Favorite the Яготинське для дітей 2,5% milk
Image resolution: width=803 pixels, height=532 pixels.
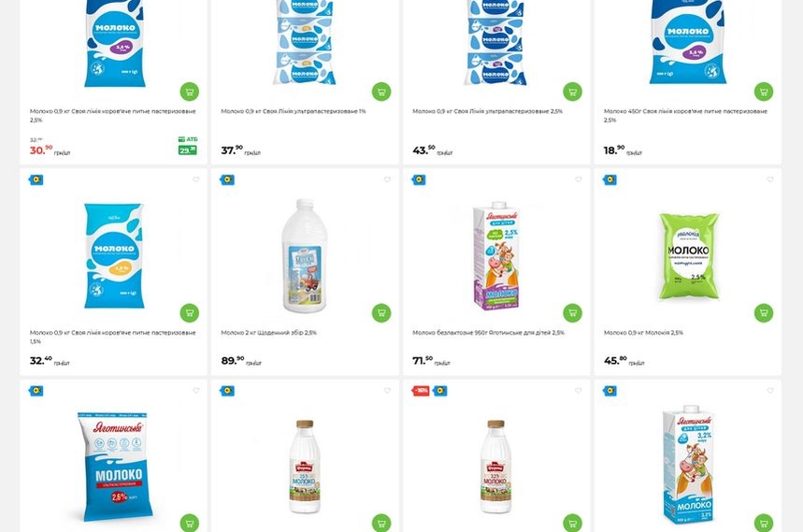click(579, 180)
